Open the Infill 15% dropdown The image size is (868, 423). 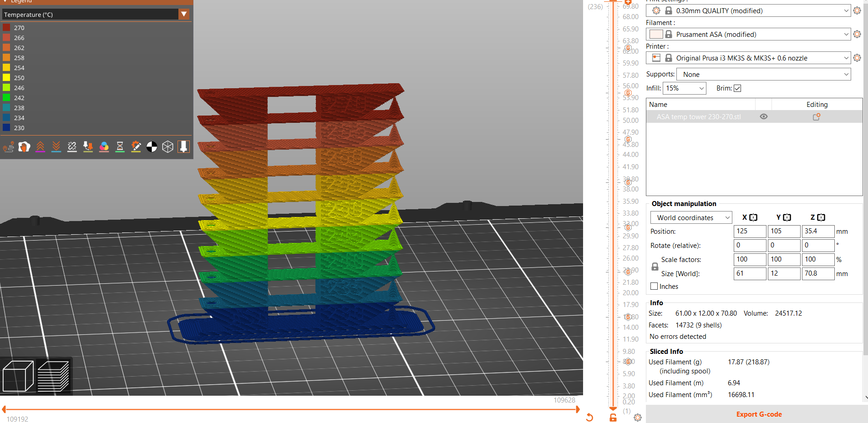(x=684, y=88)
